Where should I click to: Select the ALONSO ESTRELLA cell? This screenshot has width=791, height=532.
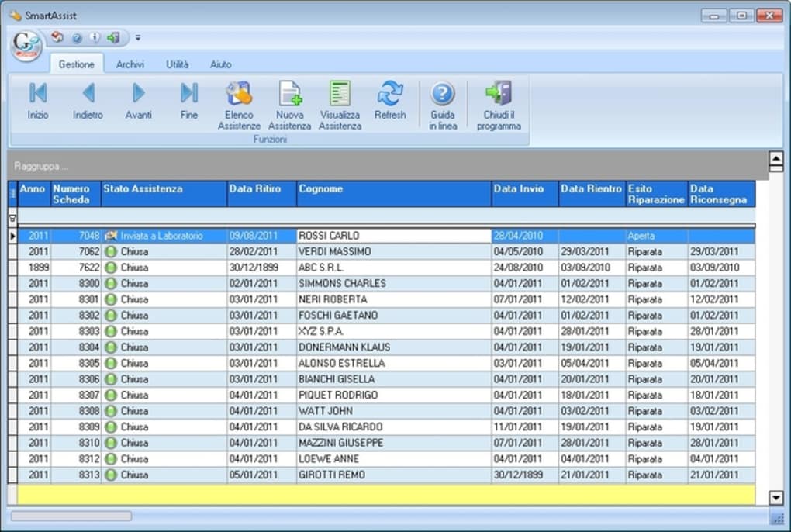click(x=394, y=363)
